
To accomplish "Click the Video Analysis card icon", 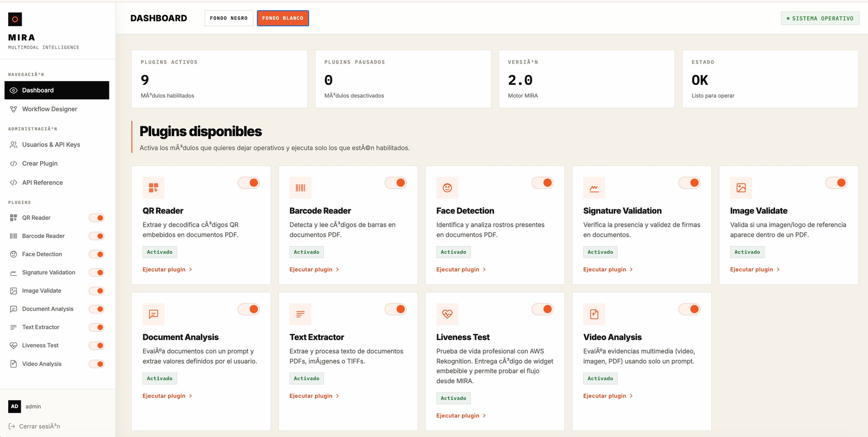I will pos(594,314).
